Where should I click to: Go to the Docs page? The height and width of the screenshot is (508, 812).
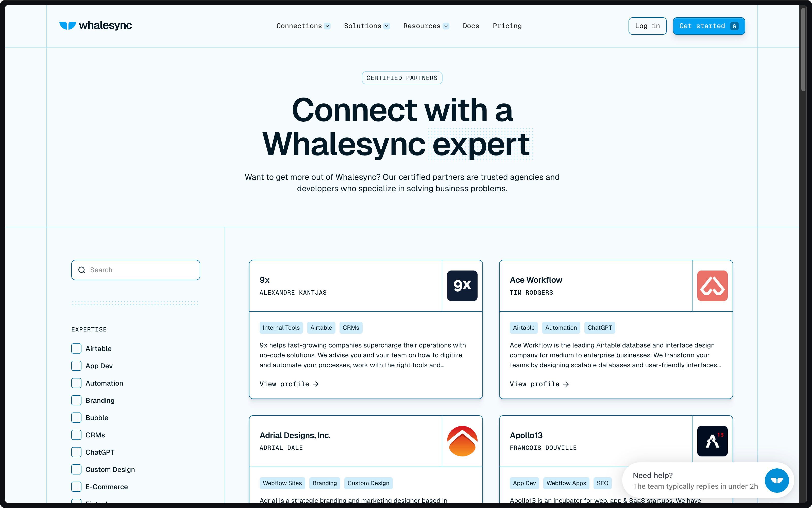[x=471, y=26]
